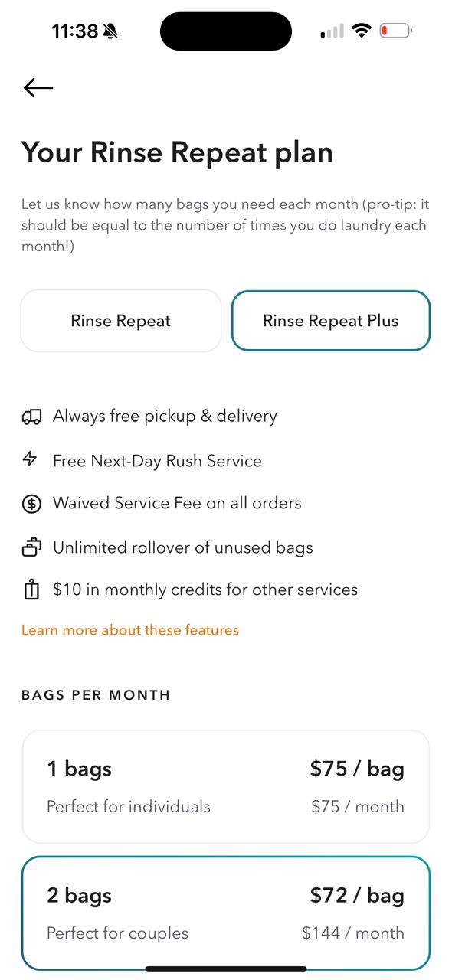The image size is (452, 980).
Task: Choose the 1 bags per month option
Action: [226, 786]
